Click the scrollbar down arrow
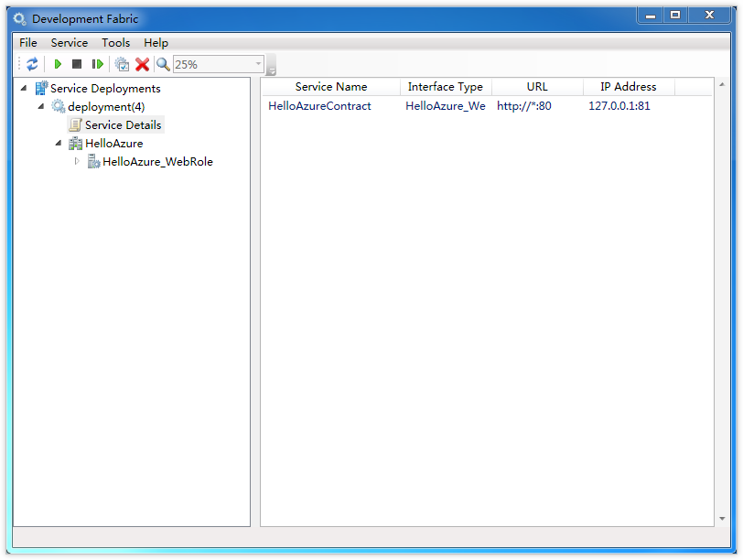 point(722,519)
